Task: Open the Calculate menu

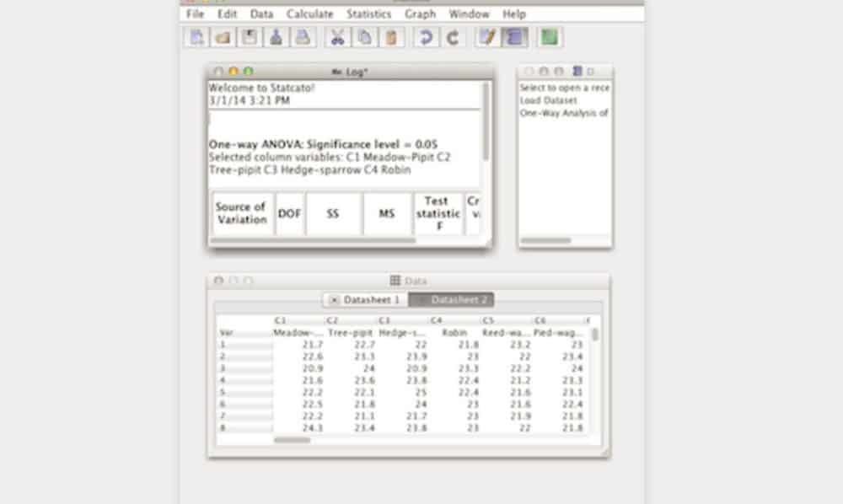Action: (x=309, y=14)
